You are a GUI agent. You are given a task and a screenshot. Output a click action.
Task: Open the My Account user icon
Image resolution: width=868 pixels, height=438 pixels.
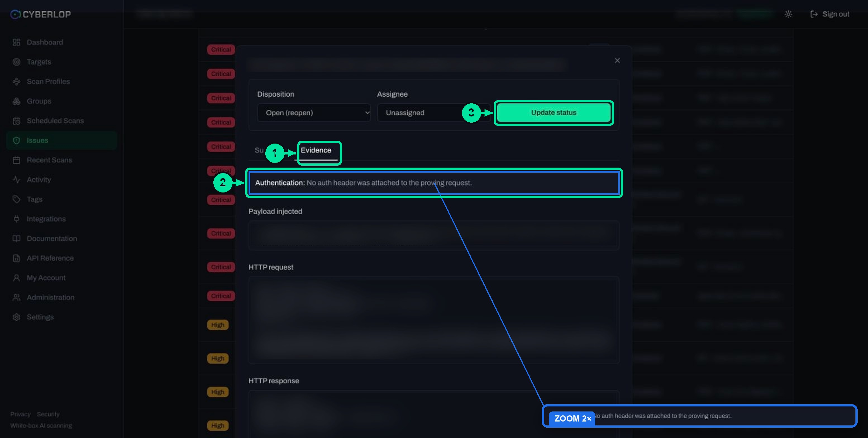(16, 278)
